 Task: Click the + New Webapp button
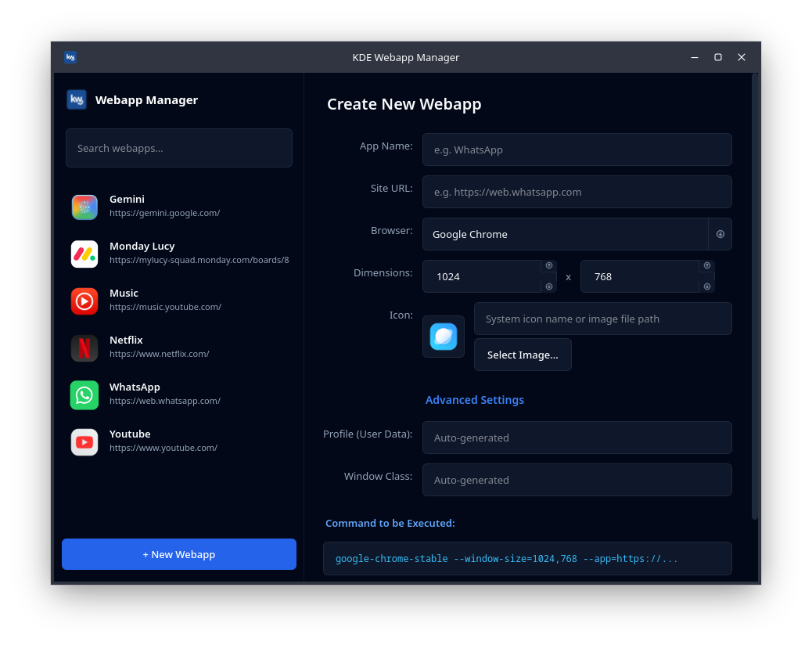point(179,554)
